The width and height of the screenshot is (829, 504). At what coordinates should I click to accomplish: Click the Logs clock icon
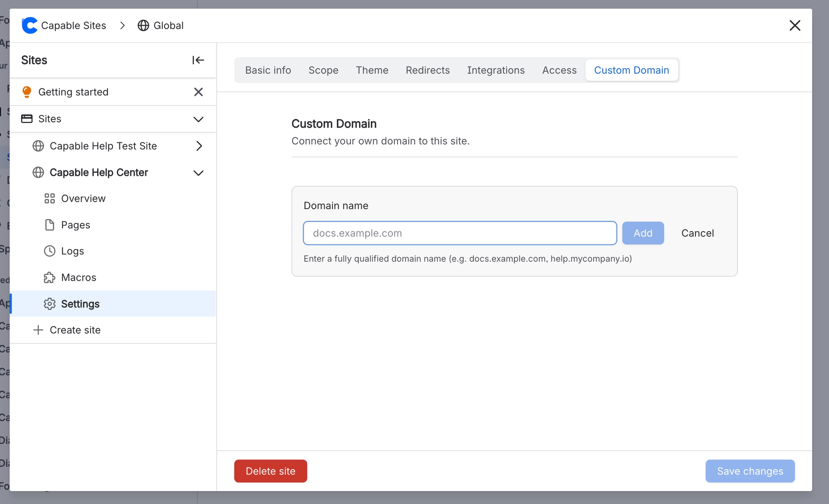pos(49,251)
